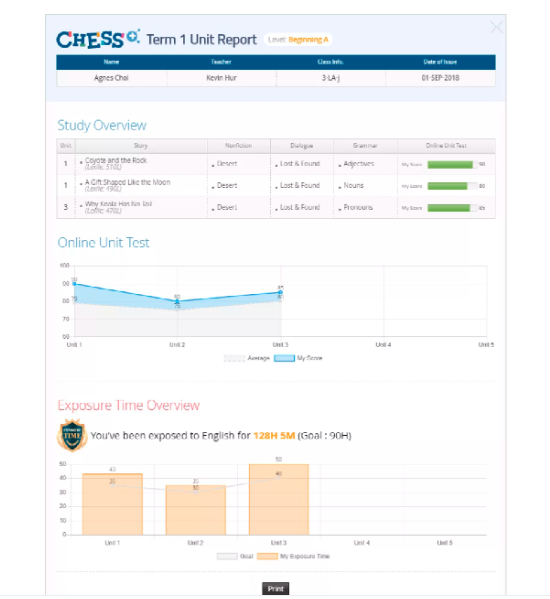Close the Term 1 Unit Report dialog
This screenshot has height=599, width=550.
tap(497, 27)
